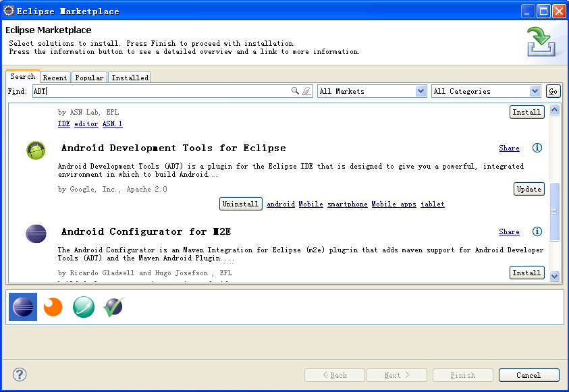The width and height of the screenshot is (569, 392).
Task: Select the checkmark sphere catalog icon
Action: click(x=114, y=307)
